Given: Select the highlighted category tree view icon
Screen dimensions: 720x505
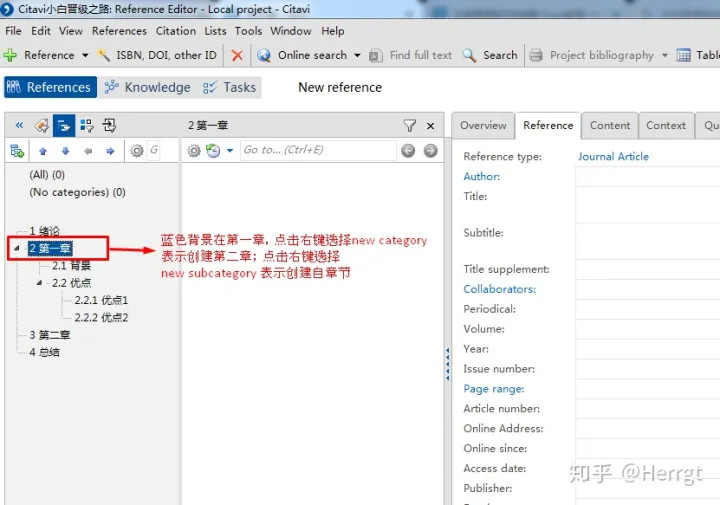Looking at the screenshot, I should 64,125.
